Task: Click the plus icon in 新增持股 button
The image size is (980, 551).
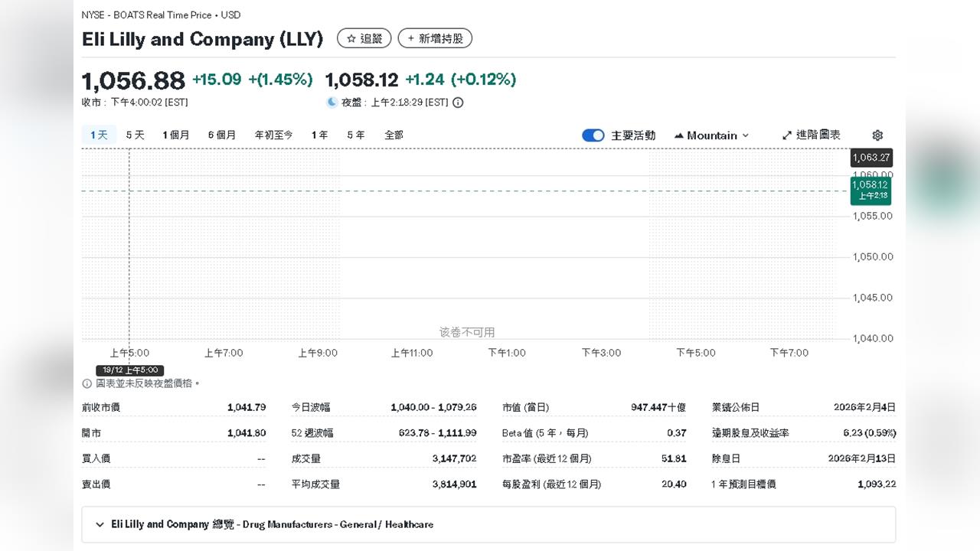Action: tap(410, 38)
